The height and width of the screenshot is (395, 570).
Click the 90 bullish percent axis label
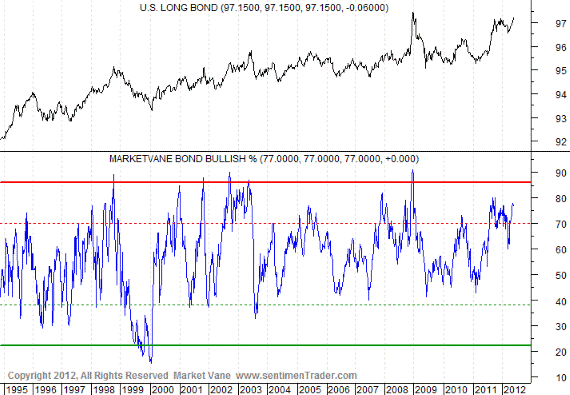561,173
